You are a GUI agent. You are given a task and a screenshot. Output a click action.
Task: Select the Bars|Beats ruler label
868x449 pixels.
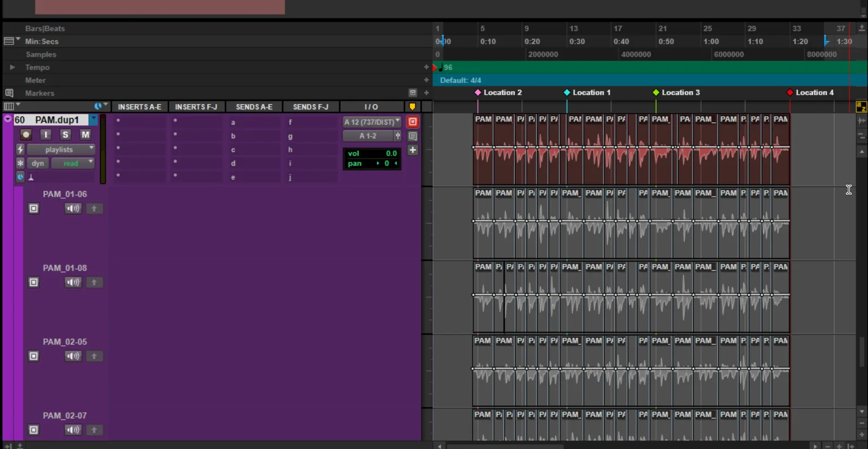[45, 28]
